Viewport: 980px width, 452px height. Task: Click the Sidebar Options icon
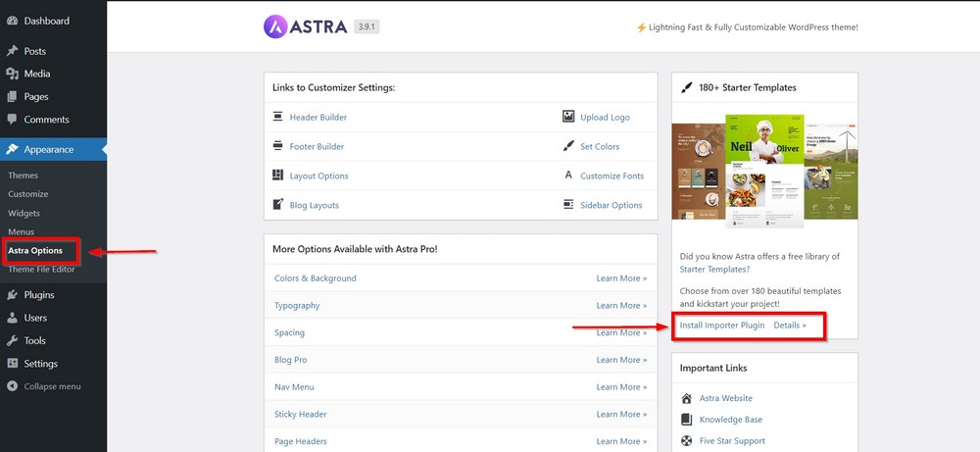pyautogui.click(x=568, y=205)
